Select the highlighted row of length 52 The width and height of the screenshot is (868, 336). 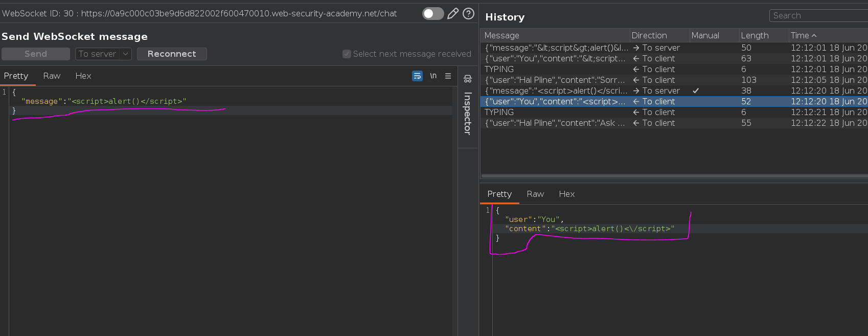[x=674, y=101]
